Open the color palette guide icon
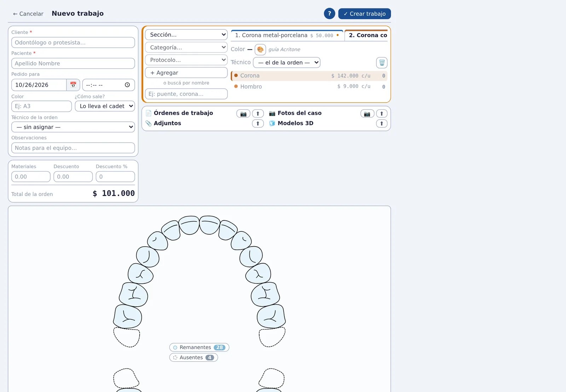 [260, 50]
